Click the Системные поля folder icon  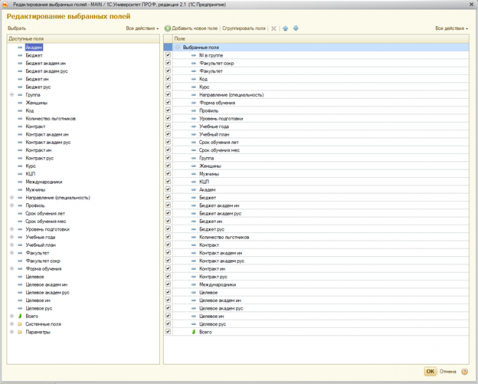(x=20, y=324)
